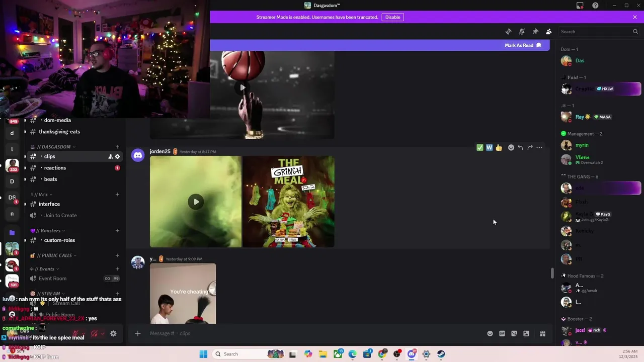
Task: Open the GIF picker in the message bar
Action: click(502, 333)
